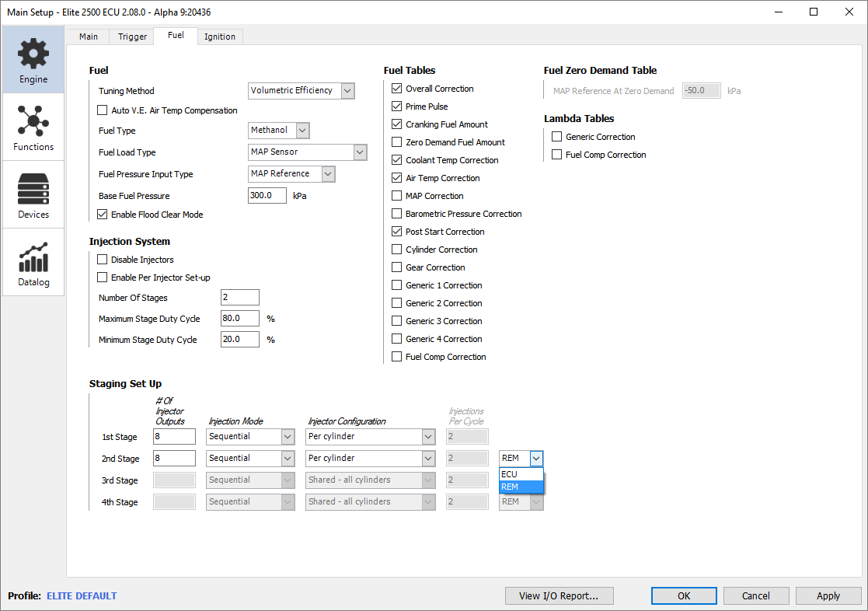Toggle the Overall Correction table
Viewport: 868px width, 611px height.
[x=397, y=89]
